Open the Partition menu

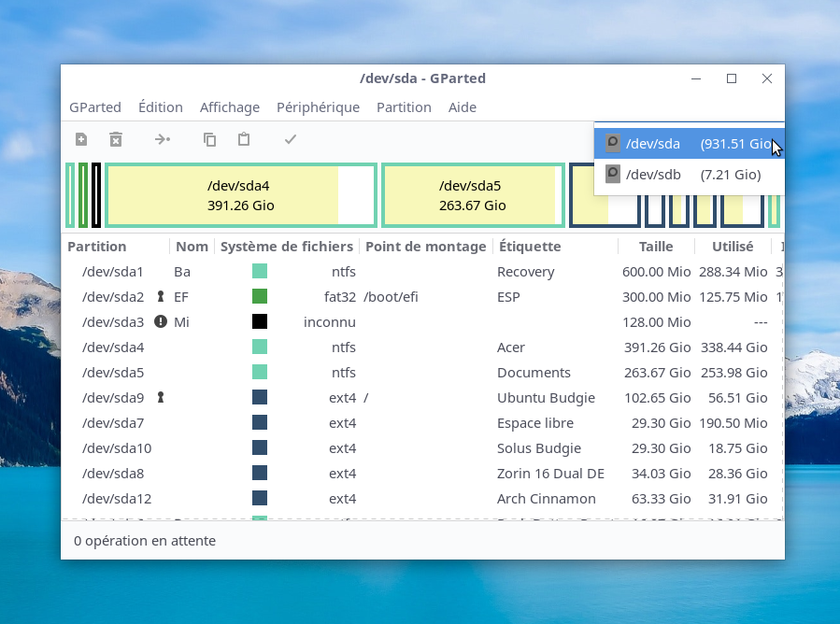tap(404, 107)
